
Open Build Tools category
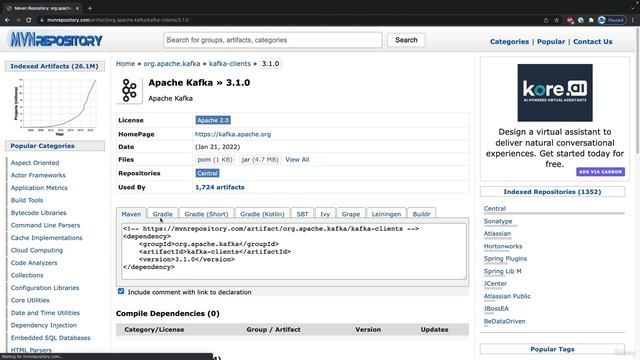point(27,200)
